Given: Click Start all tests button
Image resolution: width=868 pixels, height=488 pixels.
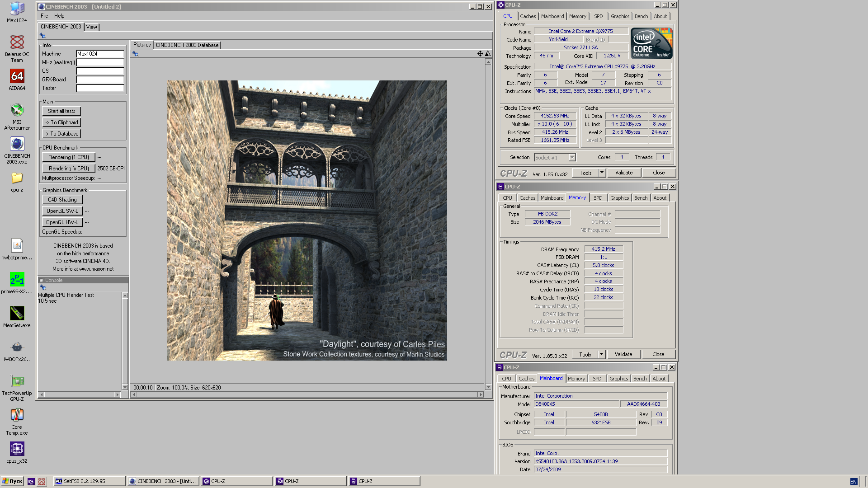Looking at the screenshot, I should click(x=61, y=111).
